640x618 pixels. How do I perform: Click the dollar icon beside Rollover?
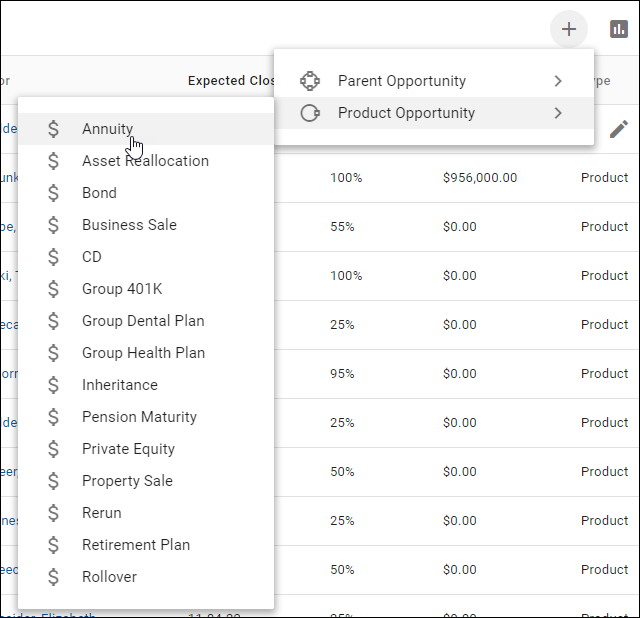pos(54,577)
